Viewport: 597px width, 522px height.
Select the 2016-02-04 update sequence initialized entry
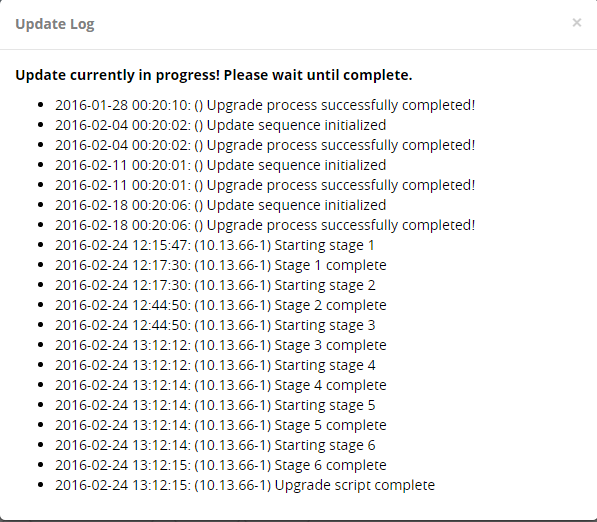[x=220, y=125]
